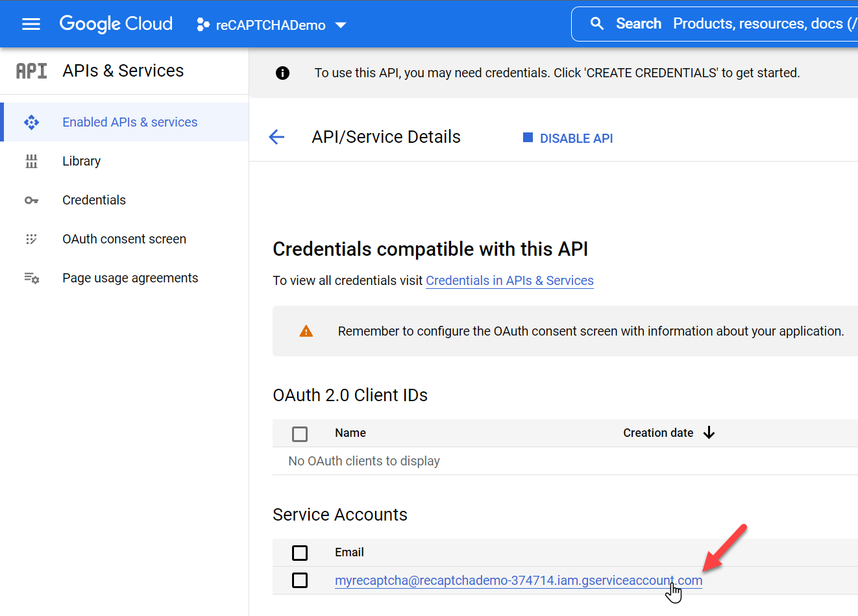Toggle the OAuth Client IDs select-all checkbox
Image resolution: width=858 pixels, height=616 pixels.
tap(299, 434)
